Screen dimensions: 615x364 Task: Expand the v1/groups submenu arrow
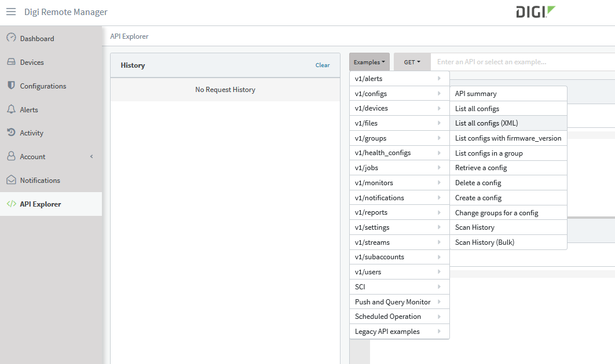tap(439, 138)
